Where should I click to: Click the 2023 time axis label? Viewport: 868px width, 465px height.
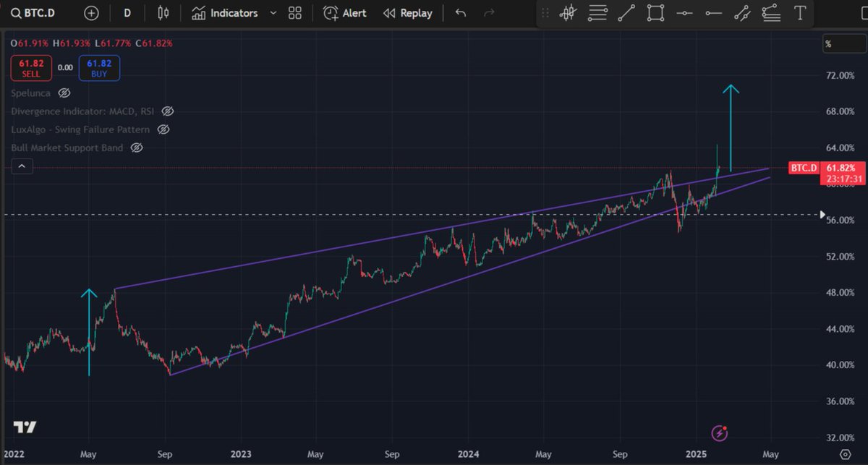click(x=240, y=454)
